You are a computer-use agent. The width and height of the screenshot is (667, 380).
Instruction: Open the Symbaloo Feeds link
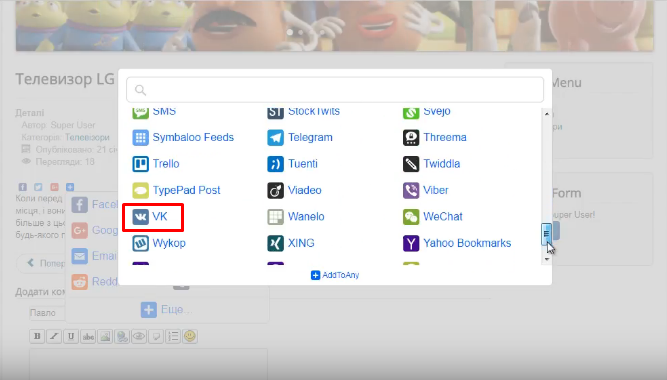(x=193, y=137)
